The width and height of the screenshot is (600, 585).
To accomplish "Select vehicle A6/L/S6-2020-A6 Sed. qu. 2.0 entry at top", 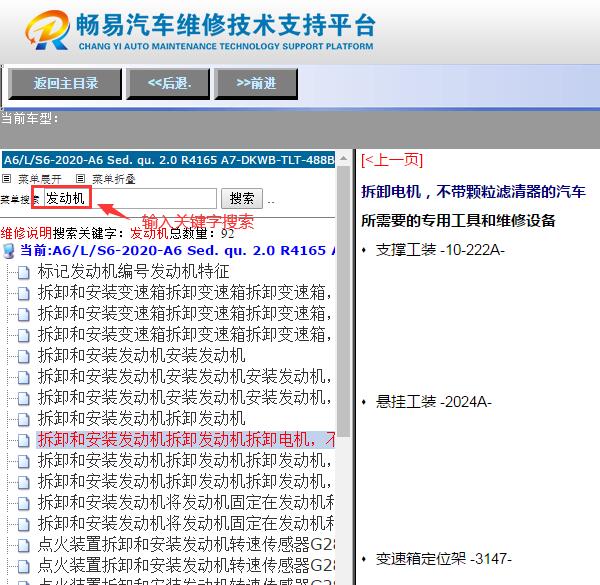I will 169,160.
